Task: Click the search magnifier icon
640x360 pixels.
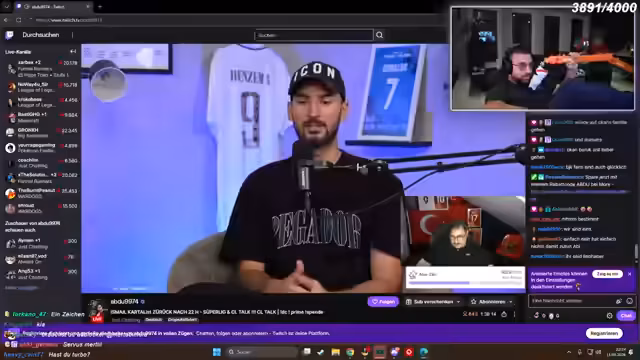Action: coord(379,35)
